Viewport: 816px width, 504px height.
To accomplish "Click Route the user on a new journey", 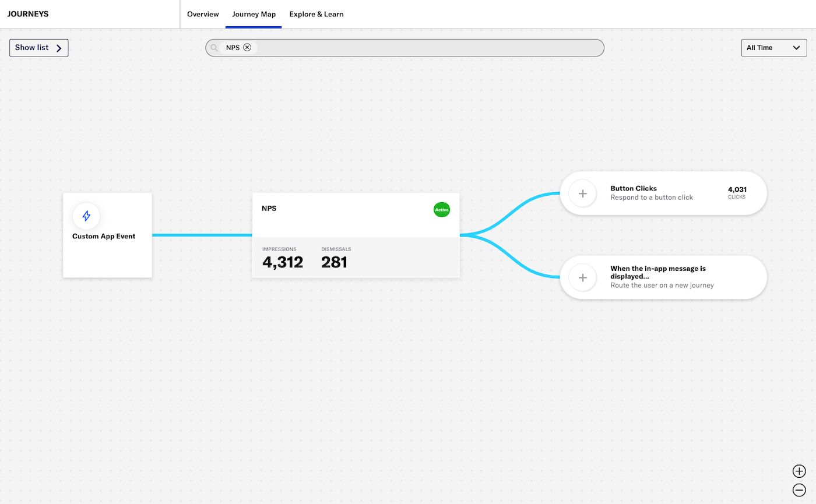I will click(x=662, y=286).
